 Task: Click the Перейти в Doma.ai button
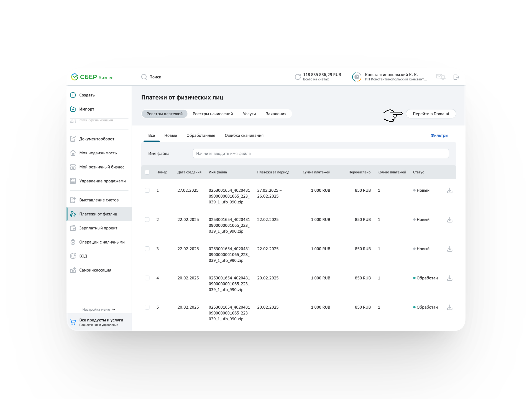click(x=431, y=114)
